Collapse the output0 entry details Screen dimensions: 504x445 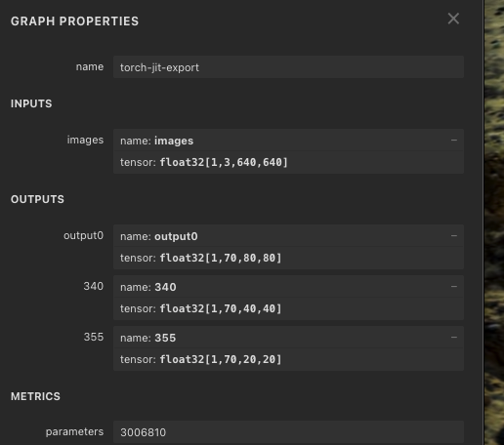454,236
